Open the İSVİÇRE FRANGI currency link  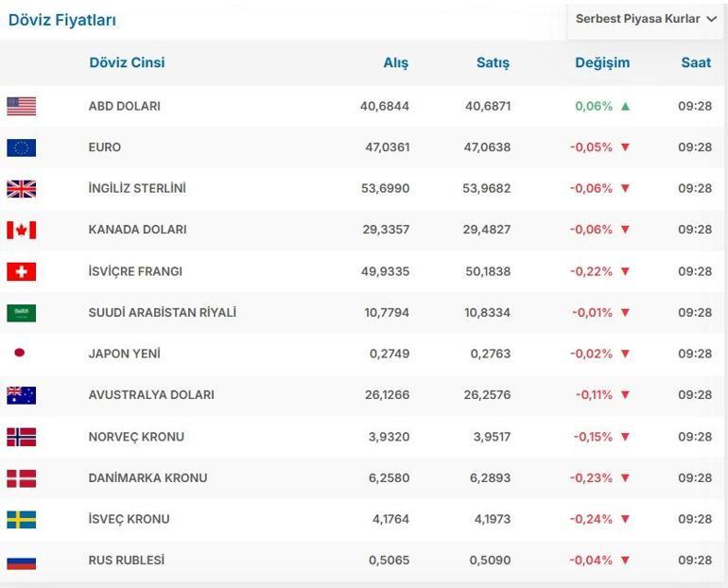pyautogui.click(x=135, y=271)
